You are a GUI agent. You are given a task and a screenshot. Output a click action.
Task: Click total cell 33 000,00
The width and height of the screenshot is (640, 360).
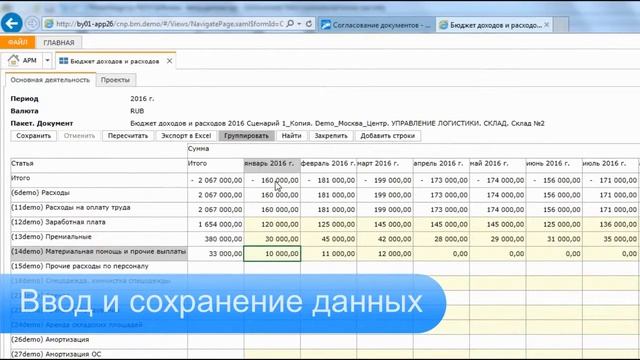216,253
